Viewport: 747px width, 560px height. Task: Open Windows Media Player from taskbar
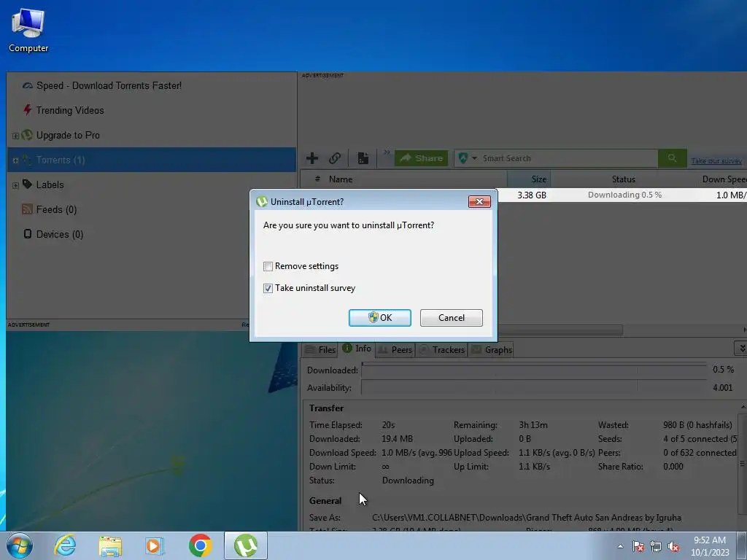tap(155, 545)
